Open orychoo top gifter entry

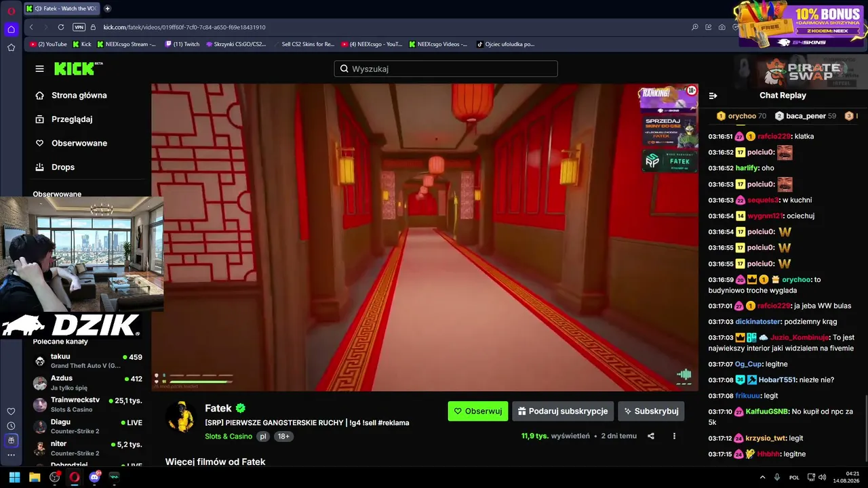(x=741, y=116)
